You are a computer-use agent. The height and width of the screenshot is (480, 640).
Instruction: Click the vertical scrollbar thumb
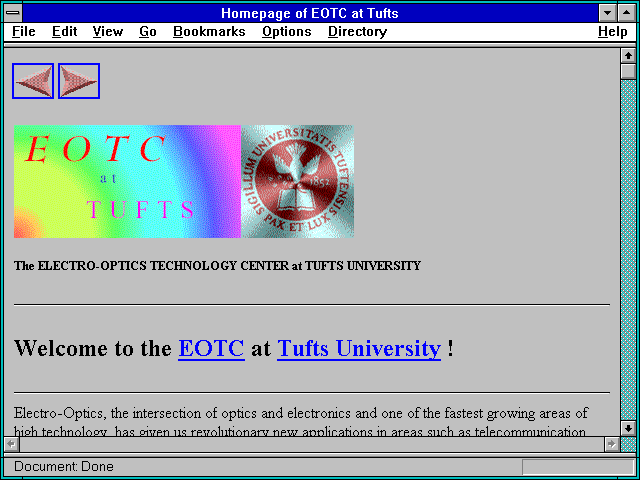tap(628, 71)
